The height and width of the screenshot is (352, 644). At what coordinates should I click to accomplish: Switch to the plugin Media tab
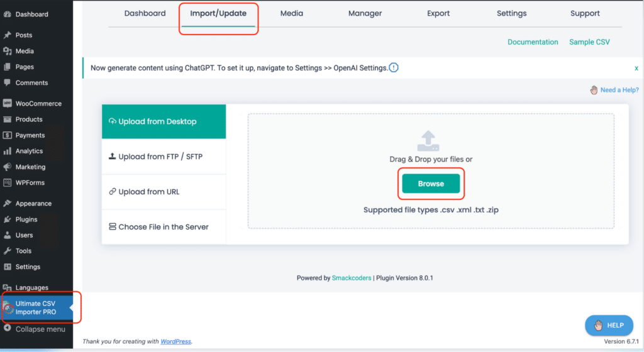point(292,13)
